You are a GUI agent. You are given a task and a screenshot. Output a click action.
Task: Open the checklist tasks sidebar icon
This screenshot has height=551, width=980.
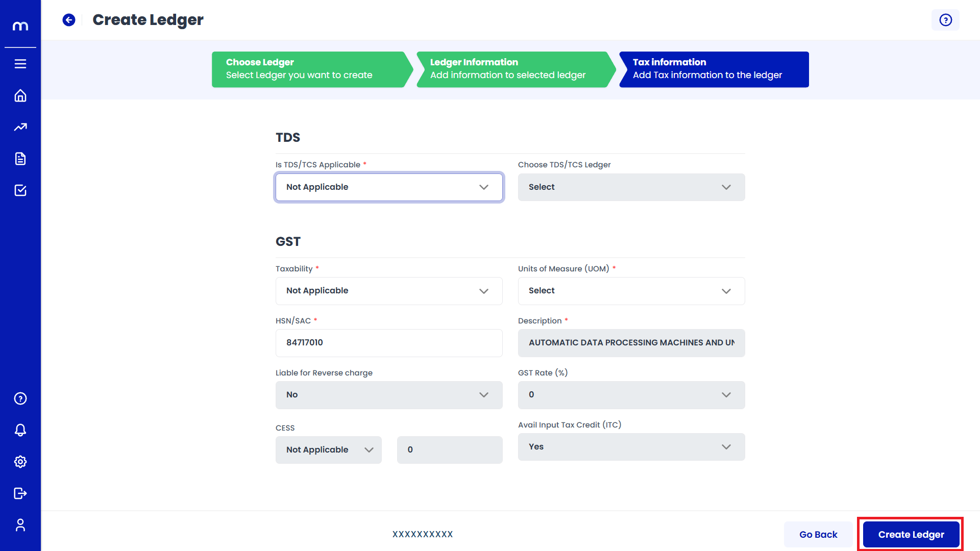(20, 190)
